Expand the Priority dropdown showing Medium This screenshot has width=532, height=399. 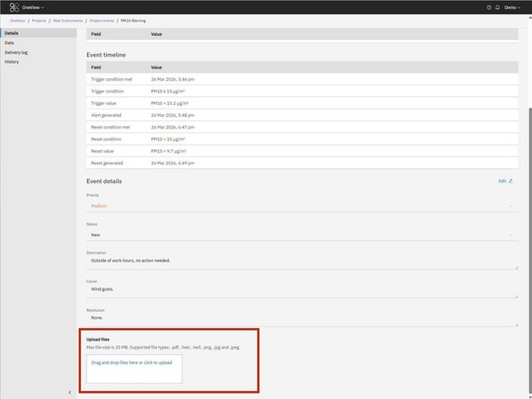[302, 206]
